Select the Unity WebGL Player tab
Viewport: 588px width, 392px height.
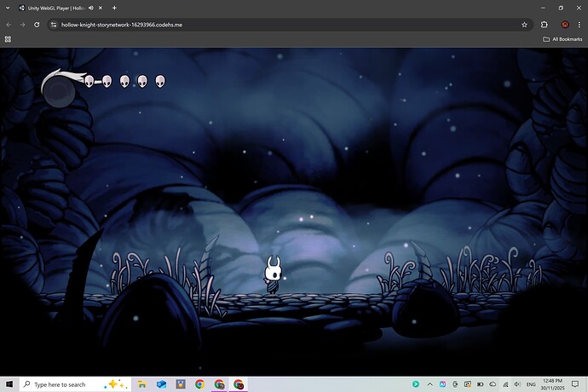coord(55,8)
